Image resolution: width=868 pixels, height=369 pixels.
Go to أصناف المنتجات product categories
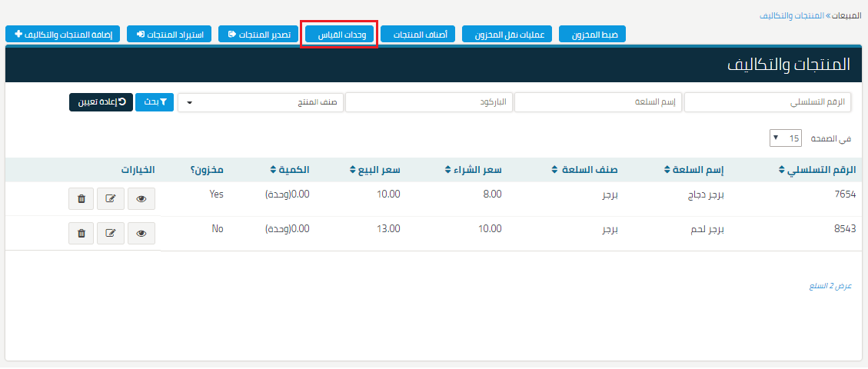(418, 35)
